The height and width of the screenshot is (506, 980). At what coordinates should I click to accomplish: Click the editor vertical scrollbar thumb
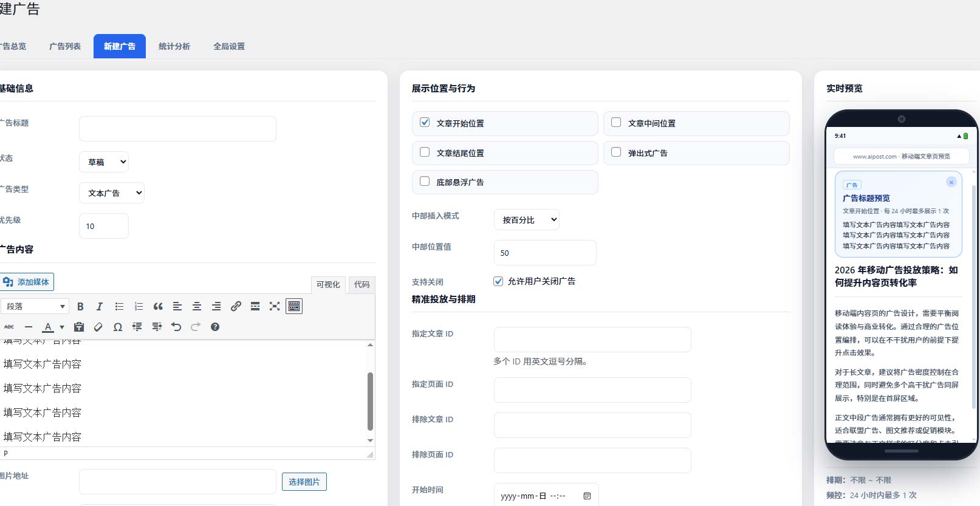tap(370, 401)
